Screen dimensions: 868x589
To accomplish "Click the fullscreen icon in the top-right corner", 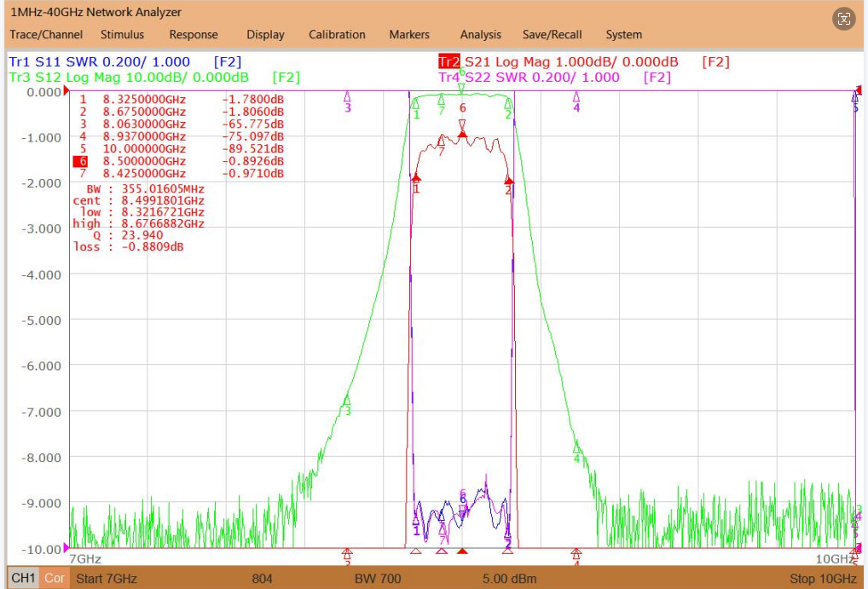I will coord(843,20).
